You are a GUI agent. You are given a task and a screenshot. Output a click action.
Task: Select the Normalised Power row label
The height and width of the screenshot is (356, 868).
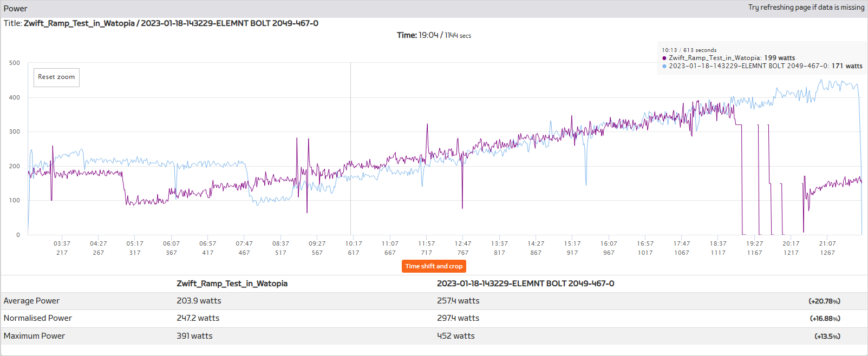pos(37,318)
